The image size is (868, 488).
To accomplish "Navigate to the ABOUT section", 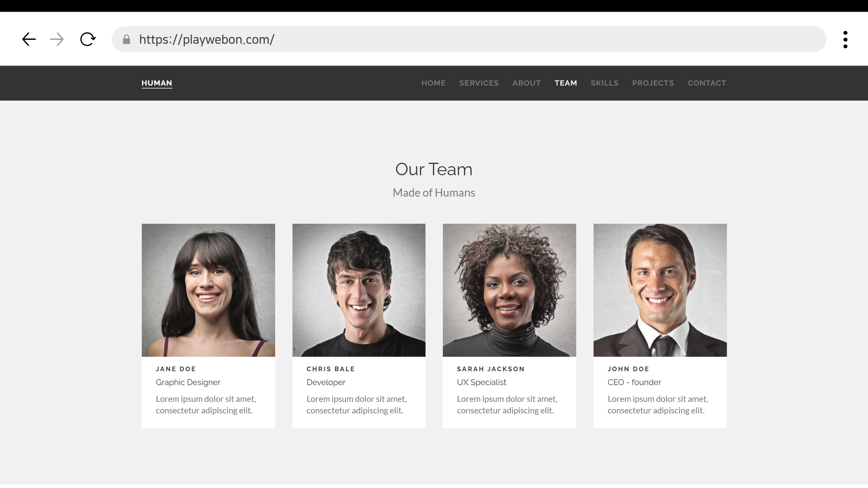I will tap(526, 83).
